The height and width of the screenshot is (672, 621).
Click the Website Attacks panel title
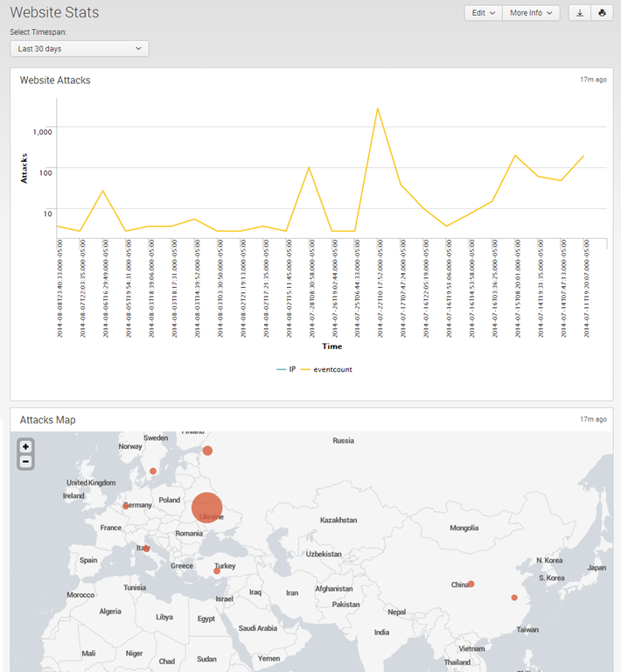coord(55,80)
